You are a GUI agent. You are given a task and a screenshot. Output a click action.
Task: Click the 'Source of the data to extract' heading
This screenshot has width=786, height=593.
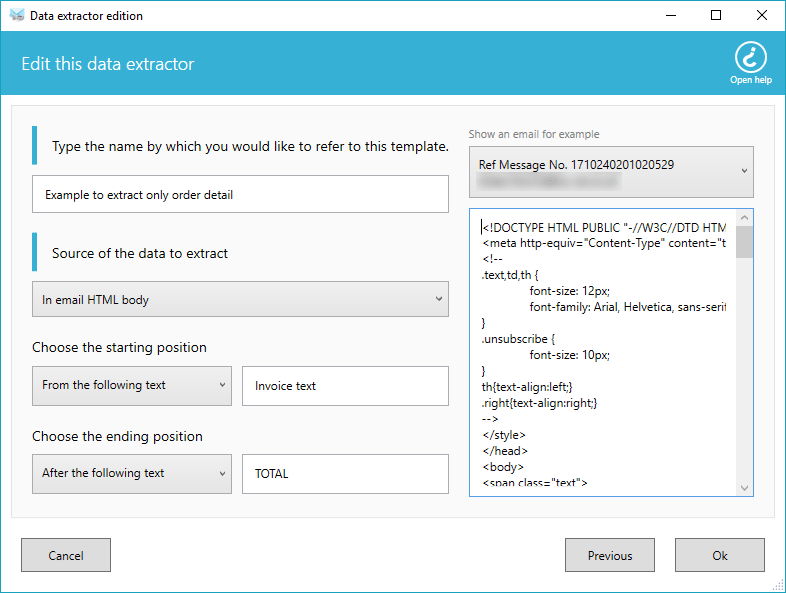tap(140, 253)
